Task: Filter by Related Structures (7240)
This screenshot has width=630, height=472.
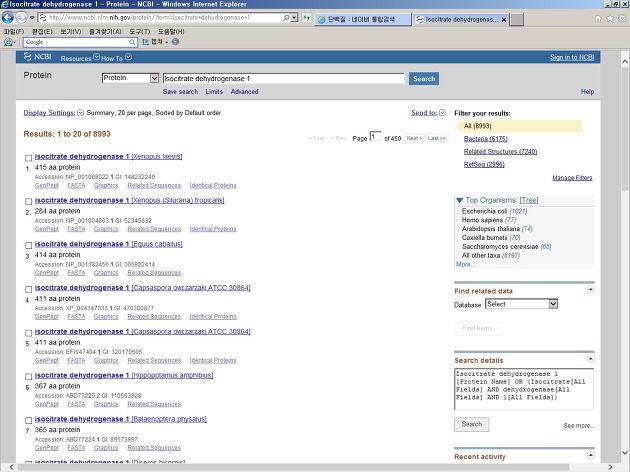Action: click(500, 151)
